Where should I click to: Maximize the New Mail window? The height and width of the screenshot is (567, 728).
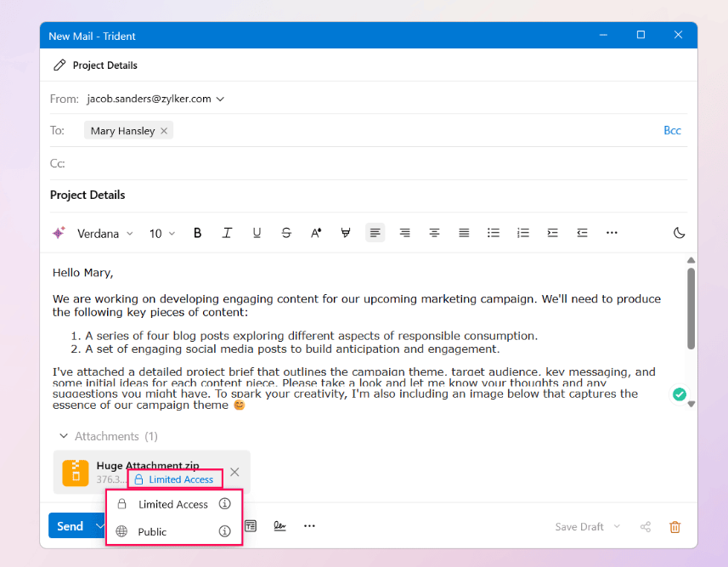641,35
